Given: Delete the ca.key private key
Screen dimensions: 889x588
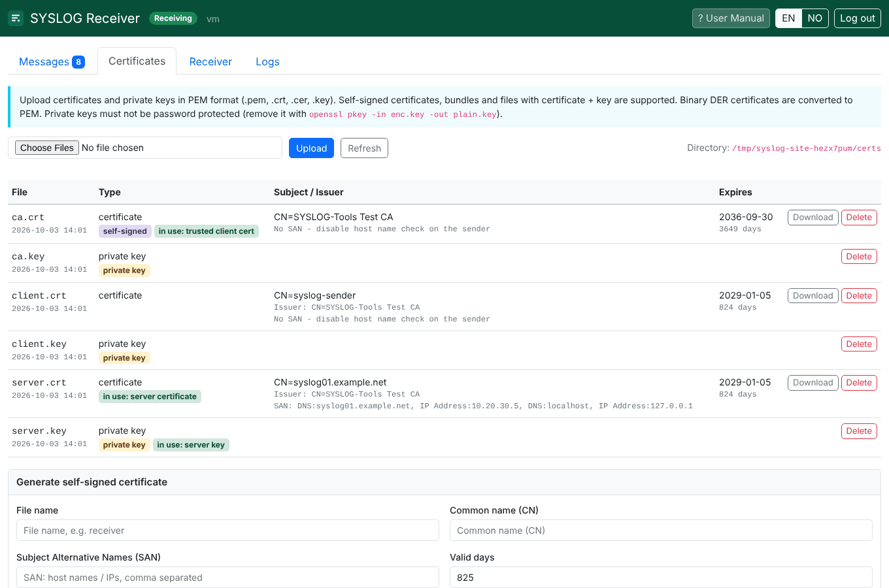Looking at the screenshot, I should click(859, 257).
